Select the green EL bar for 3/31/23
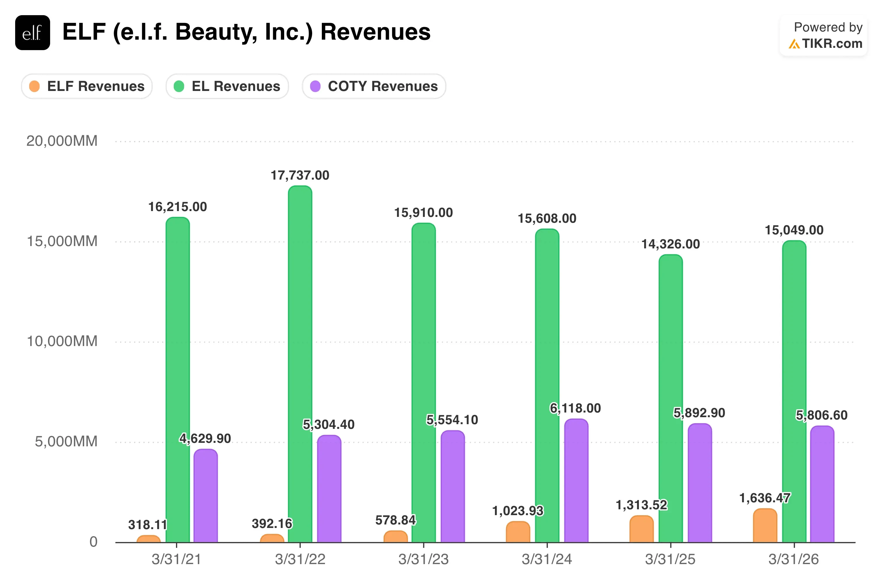The image size is (882, 588). pos(424,383)
